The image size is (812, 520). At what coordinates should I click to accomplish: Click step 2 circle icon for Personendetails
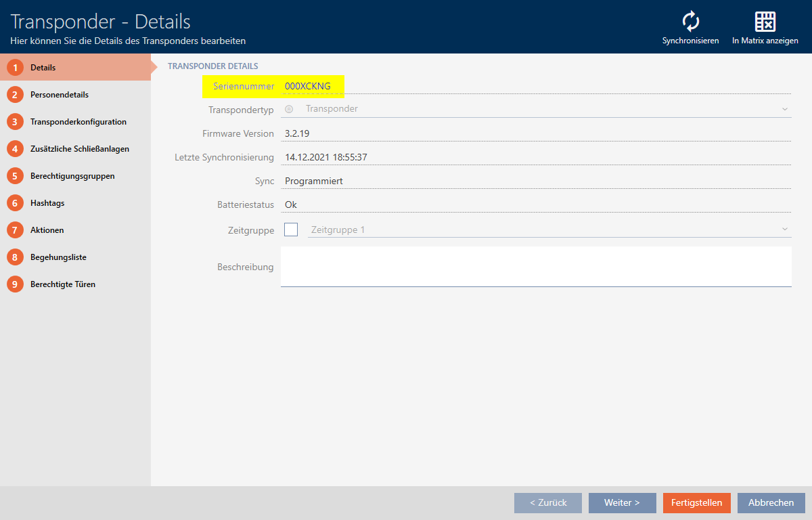(15, 95)
